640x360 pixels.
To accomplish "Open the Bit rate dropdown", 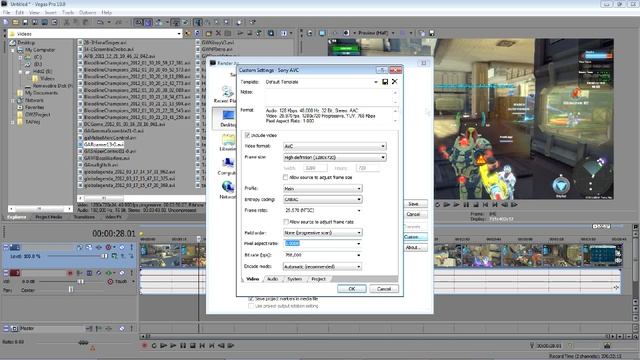I will (x=359, y=255).
